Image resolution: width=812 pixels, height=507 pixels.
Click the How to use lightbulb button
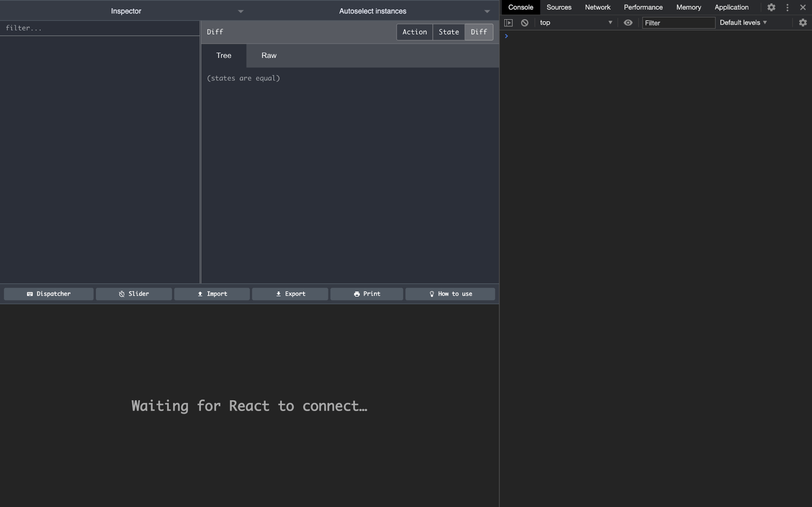pyautogui.click(x=450, y=293)
